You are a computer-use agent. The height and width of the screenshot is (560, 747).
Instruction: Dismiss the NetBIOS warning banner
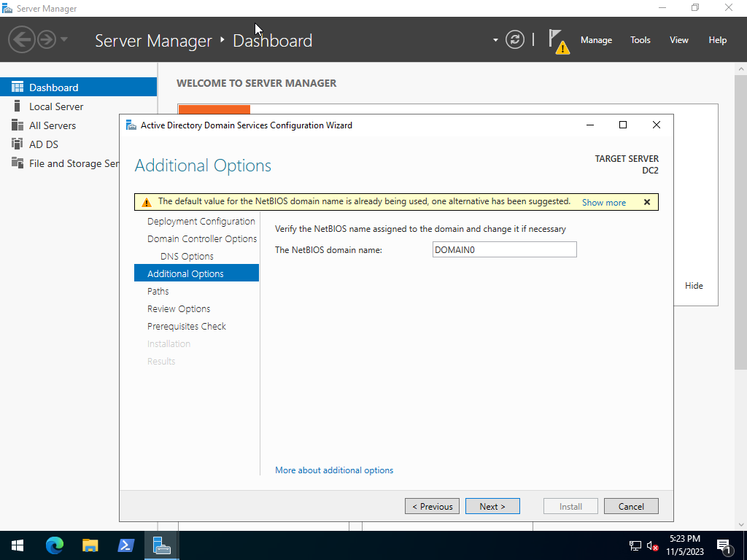tap(646, 202)
